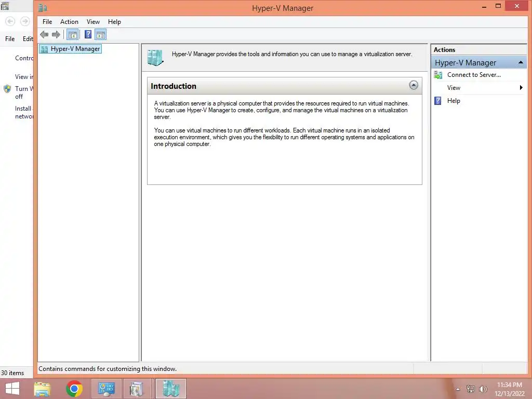Viewport: 532px width, 399px height.
Task: Open the File menu of Hyper-V Manager
Action: 47,22
